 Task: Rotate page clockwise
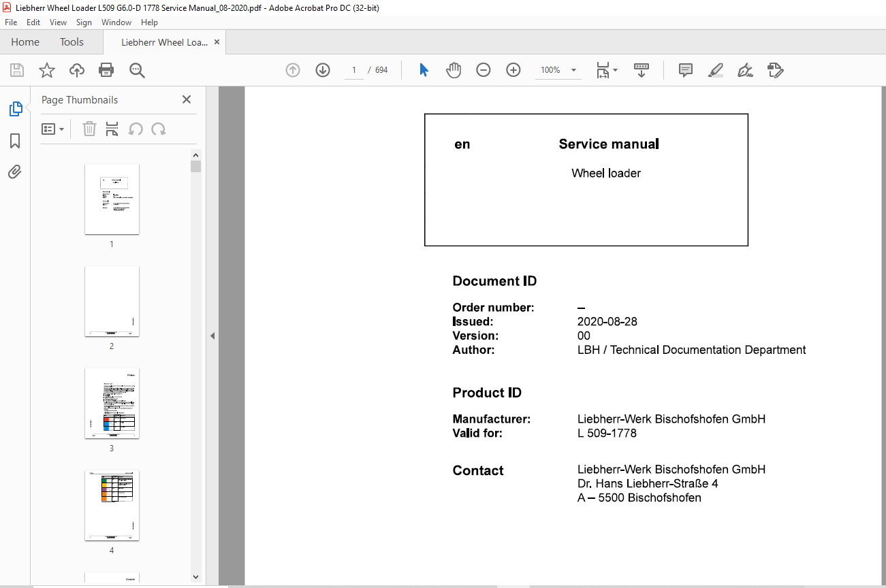pos(159,129)
